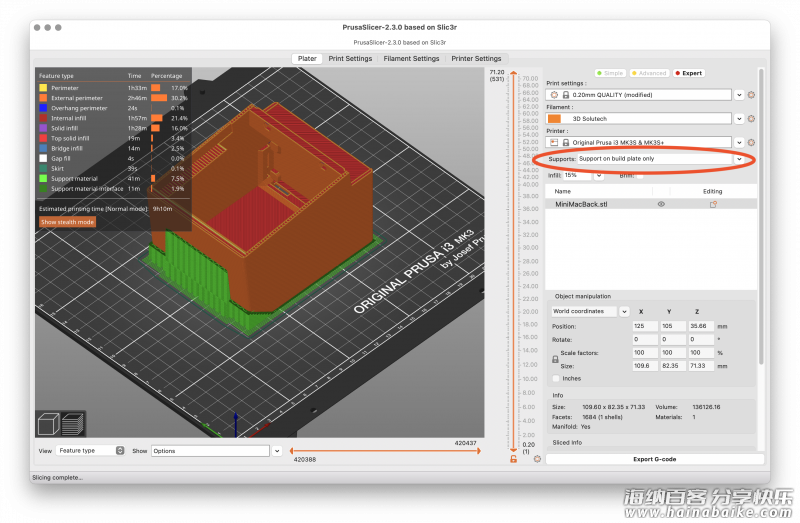The image size is (800, 523).
Task: Open the Supports dropdown
Action: pos(739,159)
